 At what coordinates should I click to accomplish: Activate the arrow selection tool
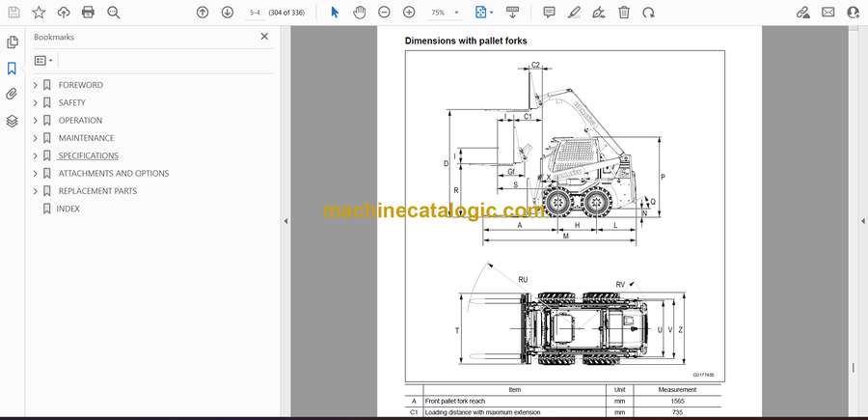(335, 13)
